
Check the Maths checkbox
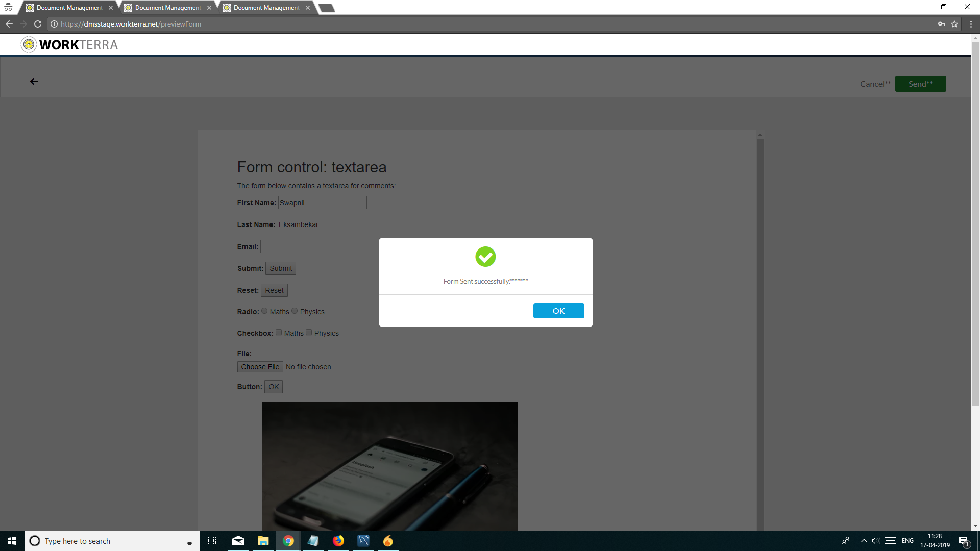(x=279, y=332)
